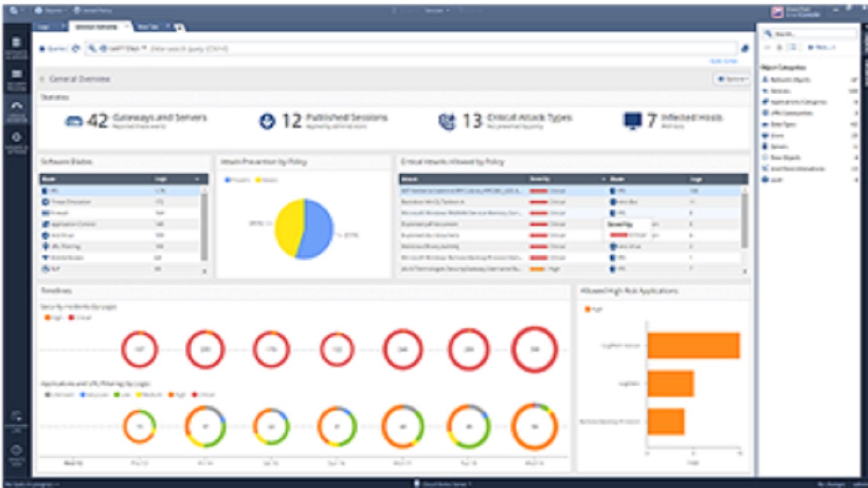Click the Infected Hosts monitor icon
Viewport: 868px width, 488px height.
tap(632, 121)
